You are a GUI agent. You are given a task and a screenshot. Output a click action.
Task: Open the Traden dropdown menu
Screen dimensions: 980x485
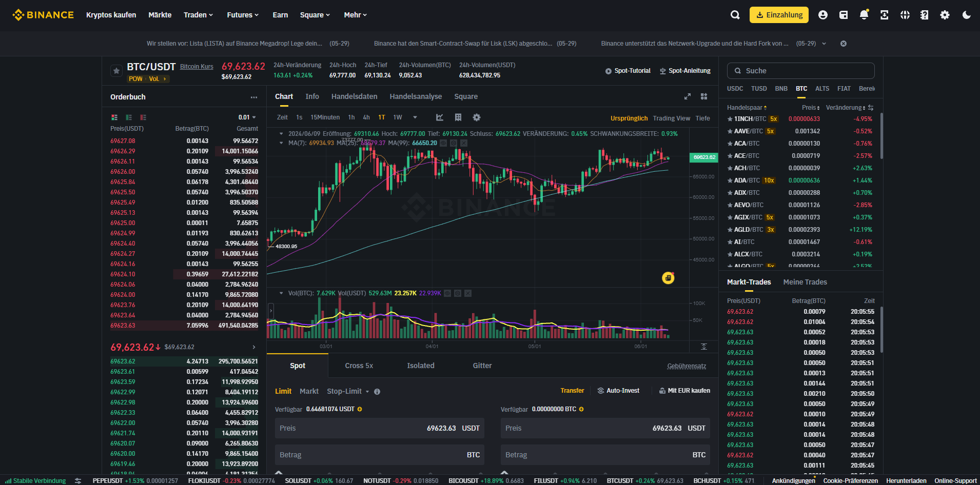click(x=198, y=15)
